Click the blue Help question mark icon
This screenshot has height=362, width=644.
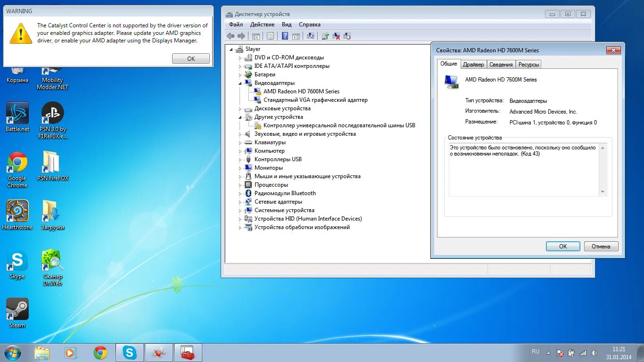(x=285, y=36)
